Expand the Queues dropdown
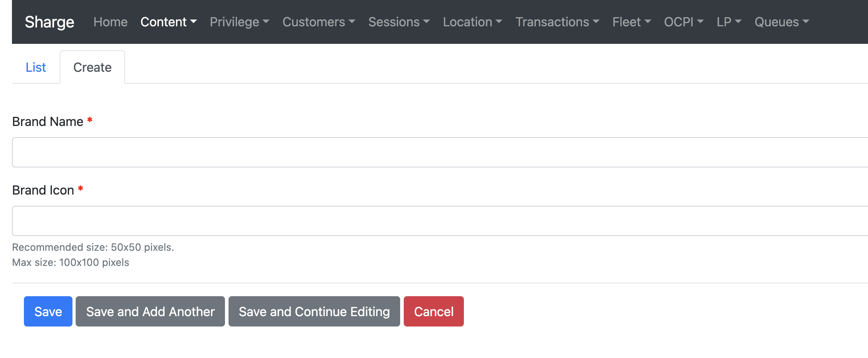This screenshot has width=868, height=358. point(782,22)
